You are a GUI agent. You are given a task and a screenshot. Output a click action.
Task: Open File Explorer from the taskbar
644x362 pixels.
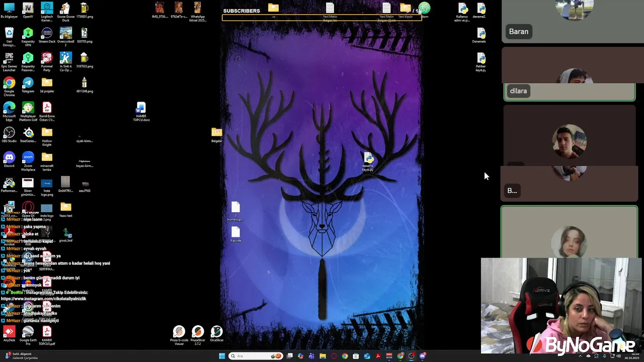(x=323, y=356)
